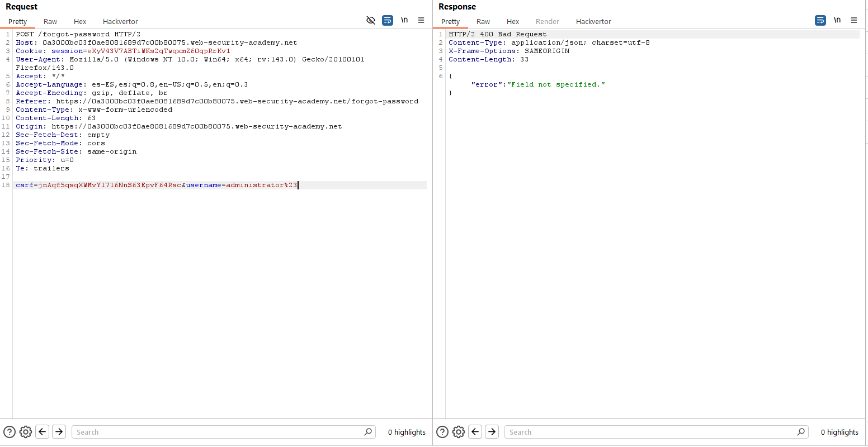The width and height of the screenshot is (868, 447).
Task: Toggle word wrap in Response viewer
Action: [x=820, y=21]
